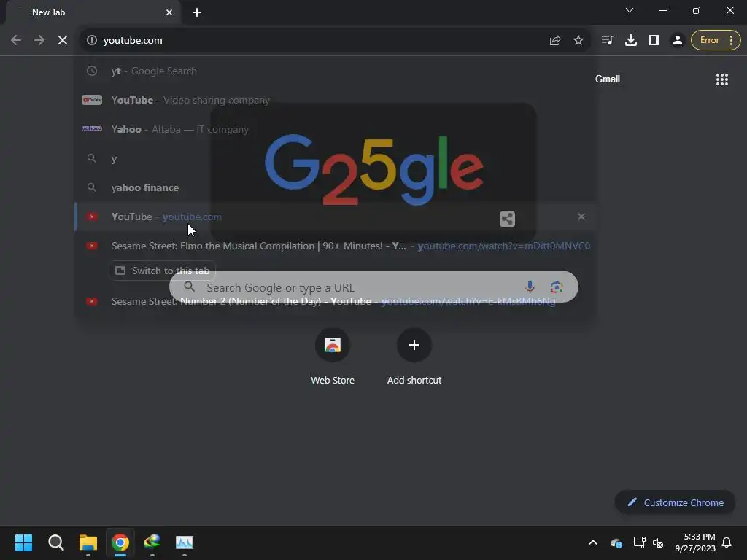Open the media controls icon
The height and width of the screenshot is (560, 747).
[607, 41]
